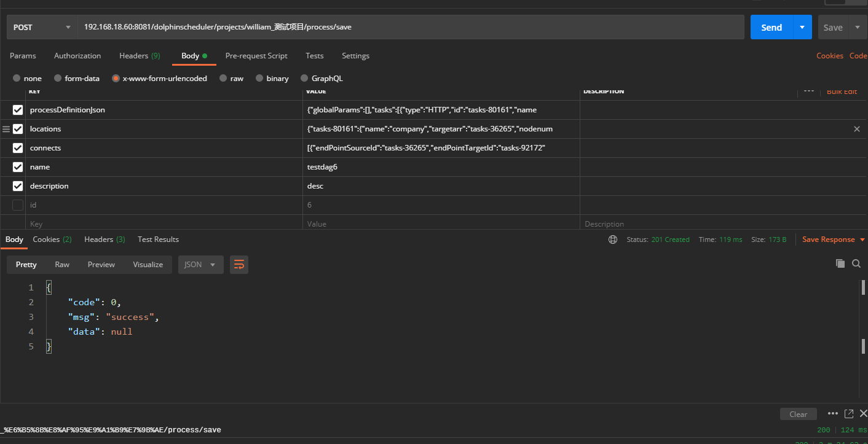Grab the drag handle of the locations row

coord(7,129)
